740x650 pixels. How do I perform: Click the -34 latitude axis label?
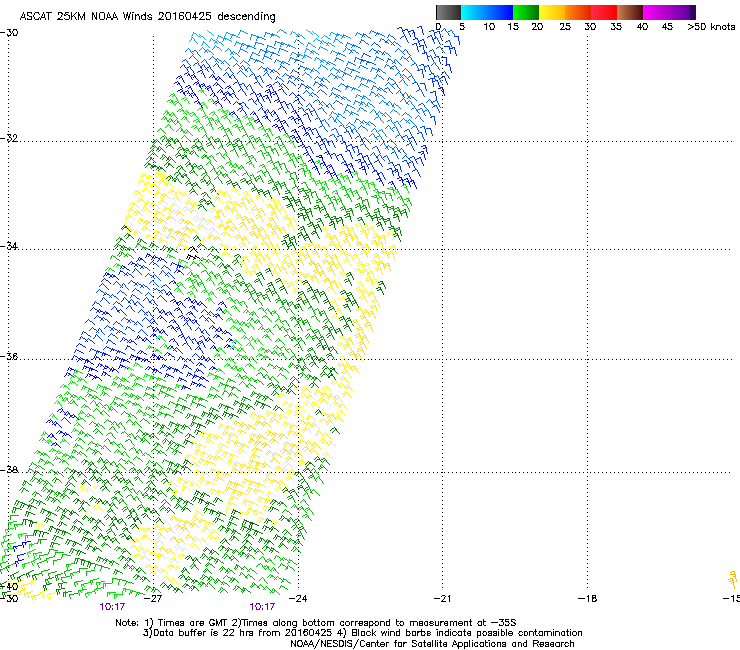pos(9,246)
